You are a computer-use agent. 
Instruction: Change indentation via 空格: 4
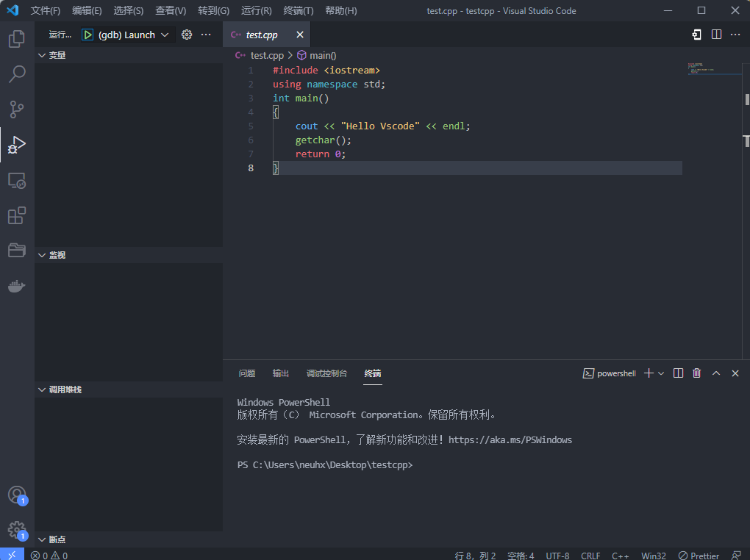tap(521, 555)
